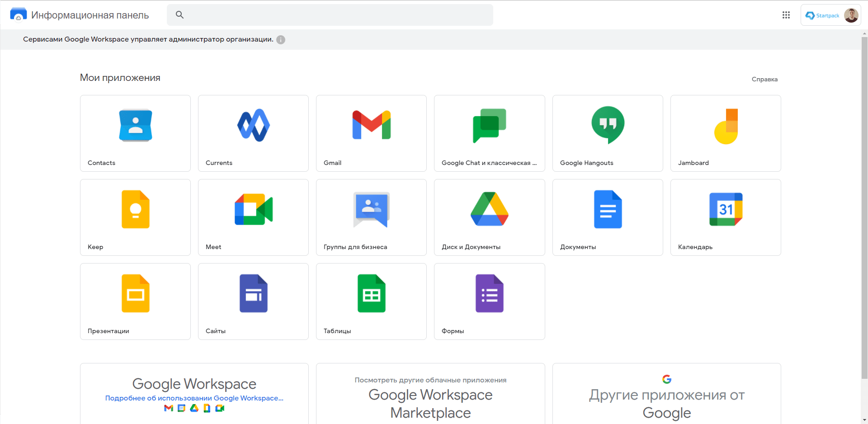
Task: Open the Презентации slides icon
Action: (x=136, y=293)
